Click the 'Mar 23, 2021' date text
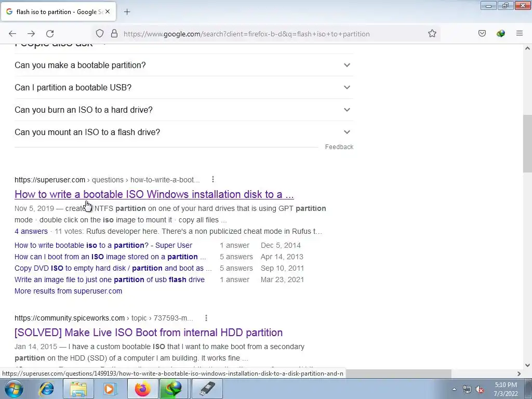The image size is (532, 399). pos(282,280)
